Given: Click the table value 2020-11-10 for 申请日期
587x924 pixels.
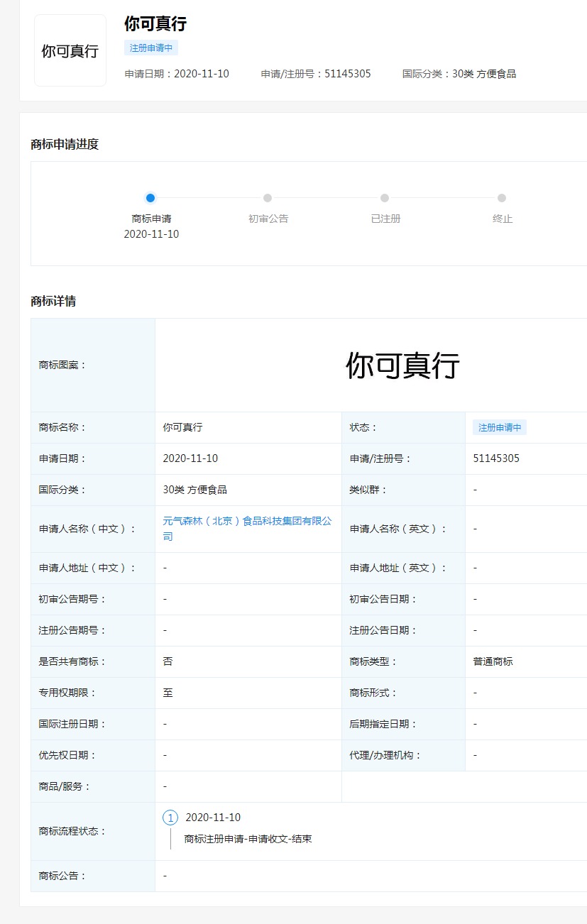Looking at the screenshot, I should point(190,458).
